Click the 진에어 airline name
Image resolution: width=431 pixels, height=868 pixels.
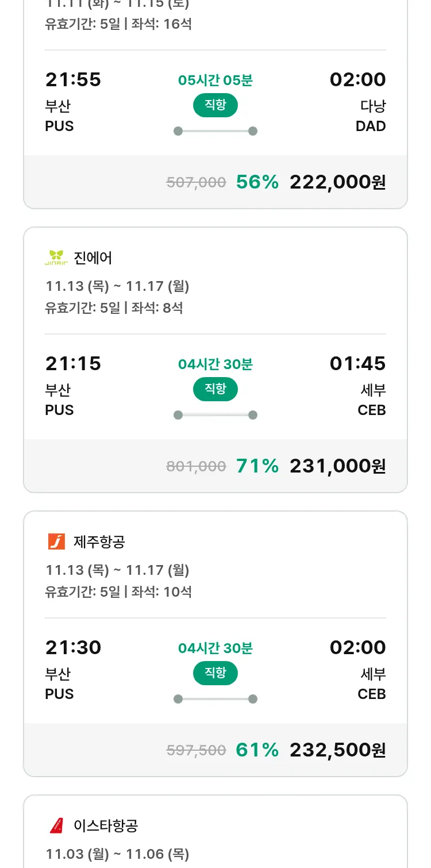(x=93, y=258)
